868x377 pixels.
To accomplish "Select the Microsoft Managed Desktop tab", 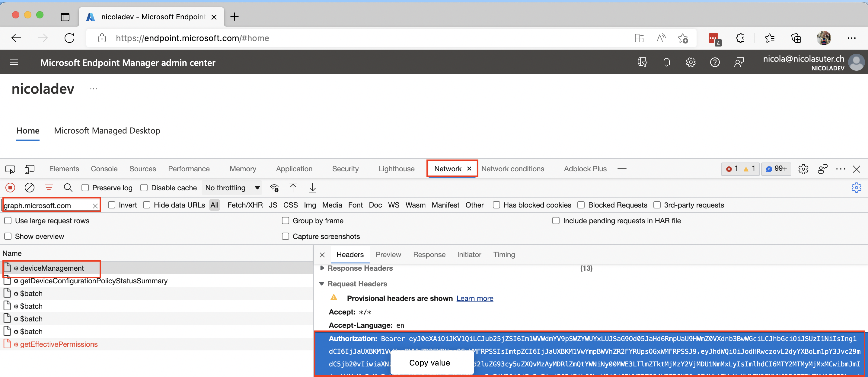I will [x=107, y=130].
